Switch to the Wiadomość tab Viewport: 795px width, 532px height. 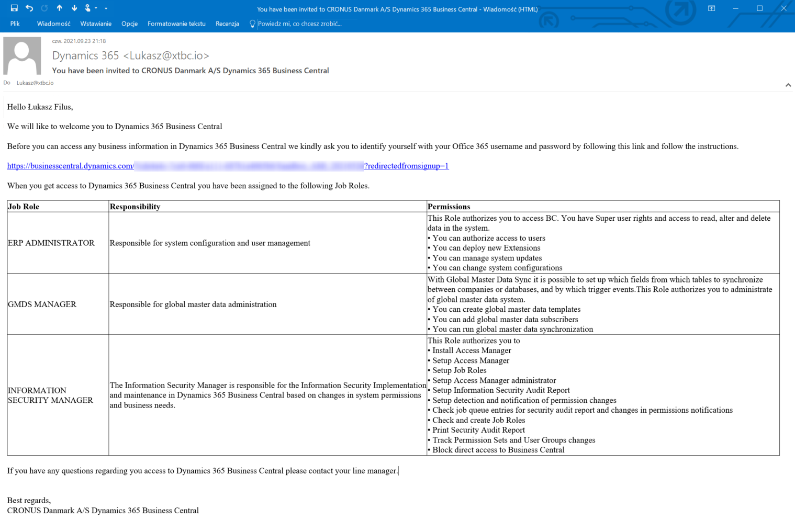pos(53,24)
